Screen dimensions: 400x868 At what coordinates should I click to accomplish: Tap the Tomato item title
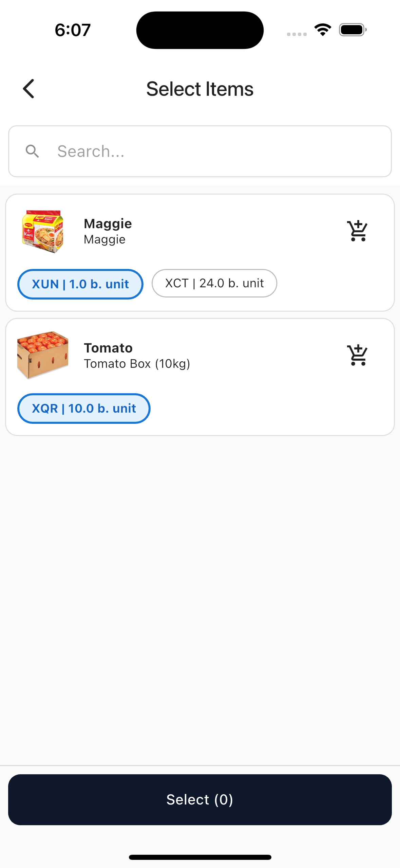tap(108, 348)
